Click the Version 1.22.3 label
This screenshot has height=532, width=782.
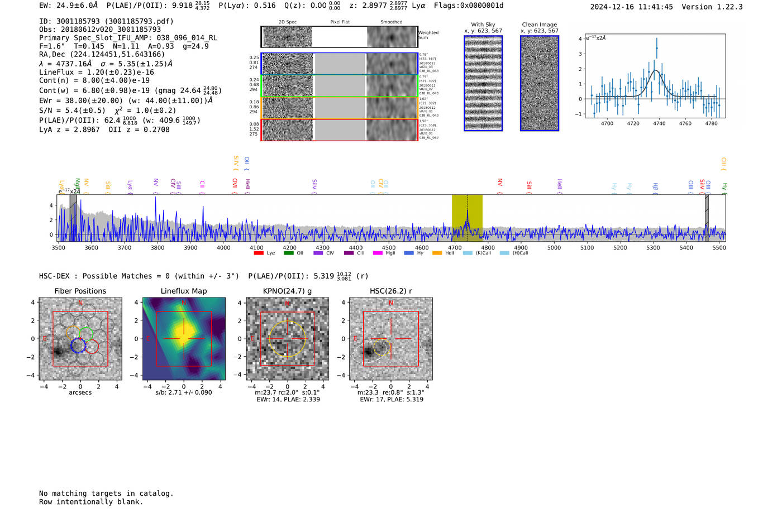pyautogui.click(x=712, y=7)
